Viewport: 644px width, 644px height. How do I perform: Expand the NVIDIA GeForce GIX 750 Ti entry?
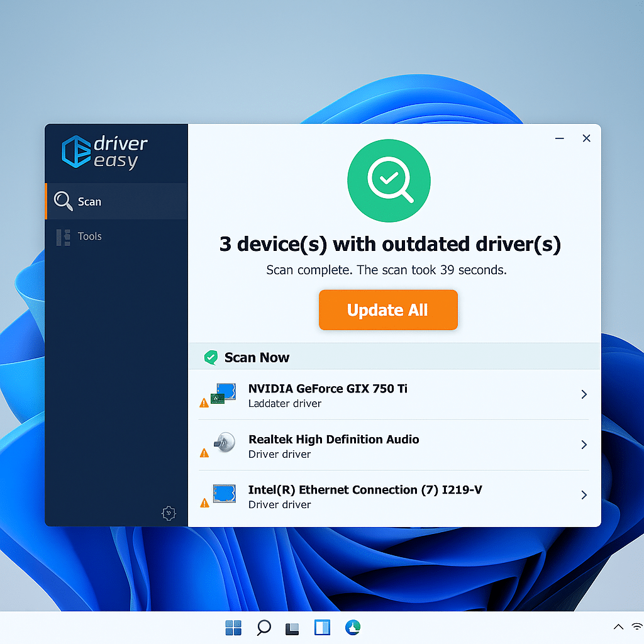click(x=584, y=394)
